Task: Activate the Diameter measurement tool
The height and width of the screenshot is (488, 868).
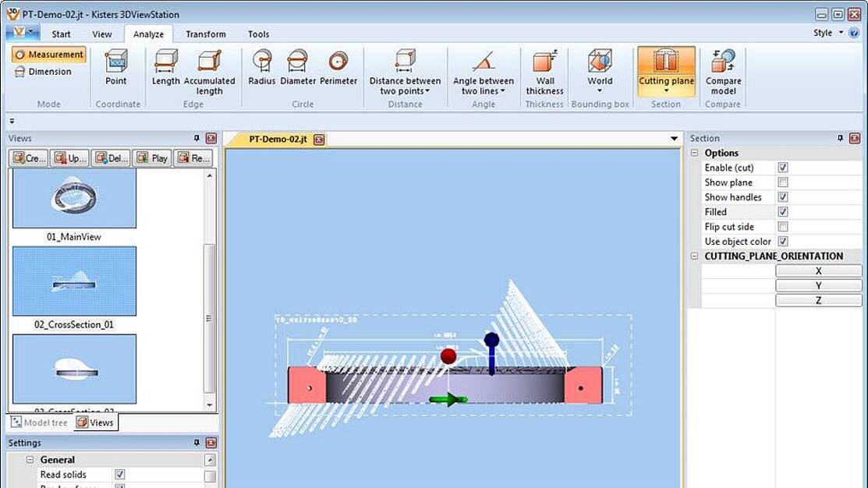Action: click(298, 67)
